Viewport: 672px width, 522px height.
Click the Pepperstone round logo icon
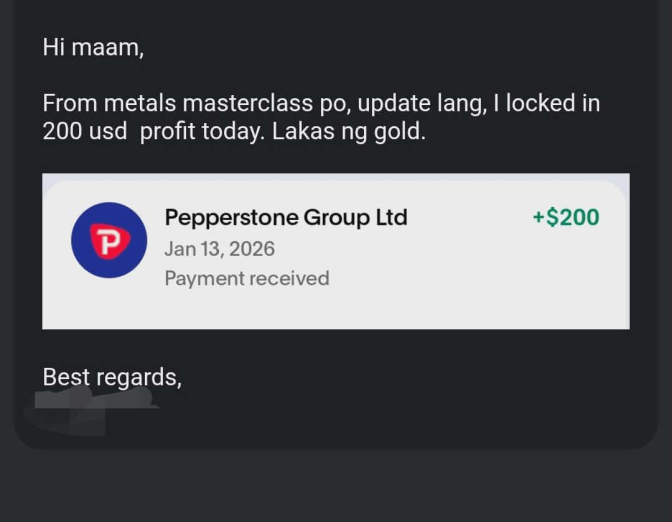click(x=109, y=240)
